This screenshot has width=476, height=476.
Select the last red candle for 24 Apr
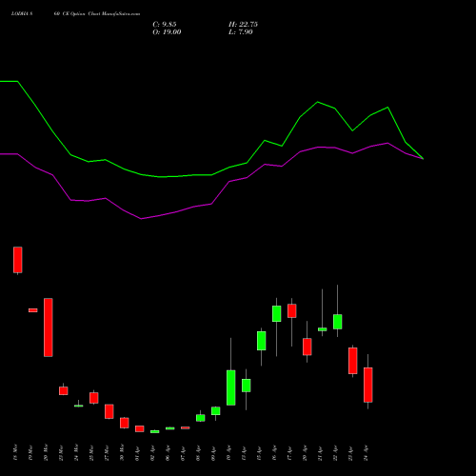(x=368, y=385)
